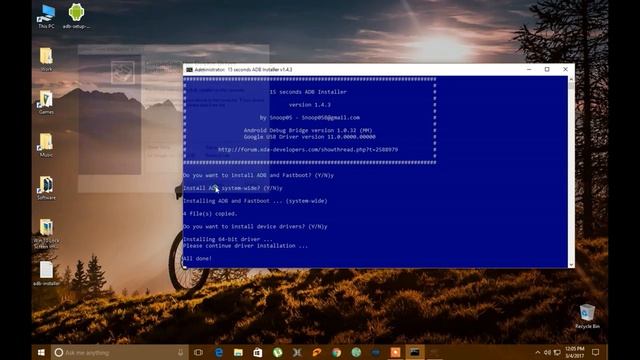Image resolution: width=640 pixels, height=360 pixels.
Task: Click the console scrollbar down arrow
Action: tap(571, 265)
